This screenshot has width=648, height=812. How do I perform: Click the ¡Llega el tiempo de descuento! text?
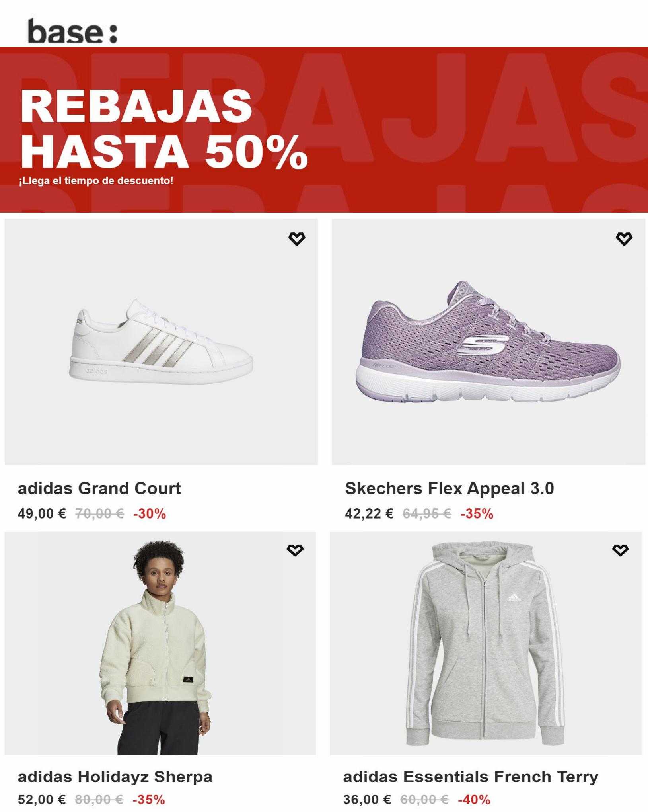[96, 181]
